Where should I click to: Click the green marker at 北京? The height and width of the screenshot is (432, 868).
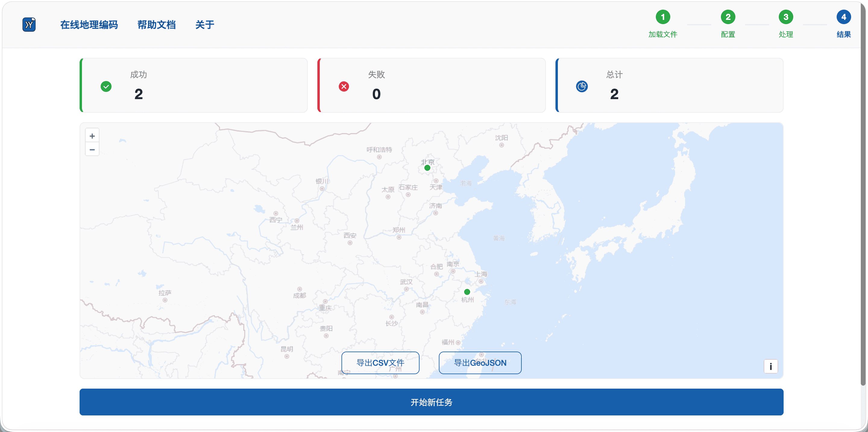(427, 168)
